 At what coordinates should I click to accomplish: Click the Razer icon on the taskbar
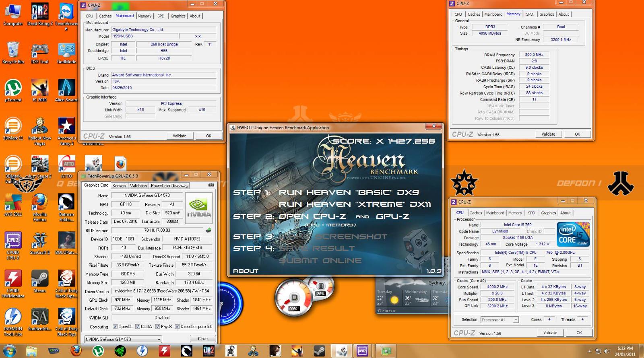point(120,351)
